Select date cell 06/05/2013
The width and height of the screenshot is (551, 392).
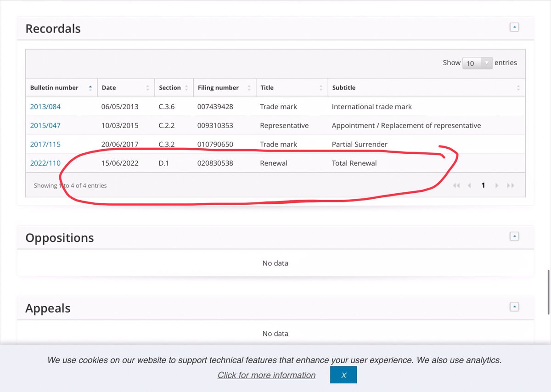click(120, 106)
